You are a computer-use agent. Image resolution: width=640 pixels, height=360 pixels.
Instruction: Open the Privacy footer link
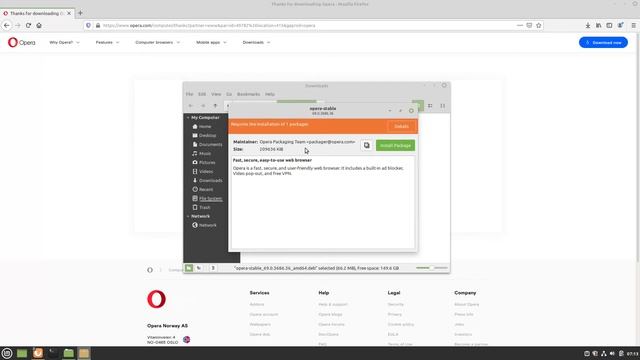pos(395,314)
